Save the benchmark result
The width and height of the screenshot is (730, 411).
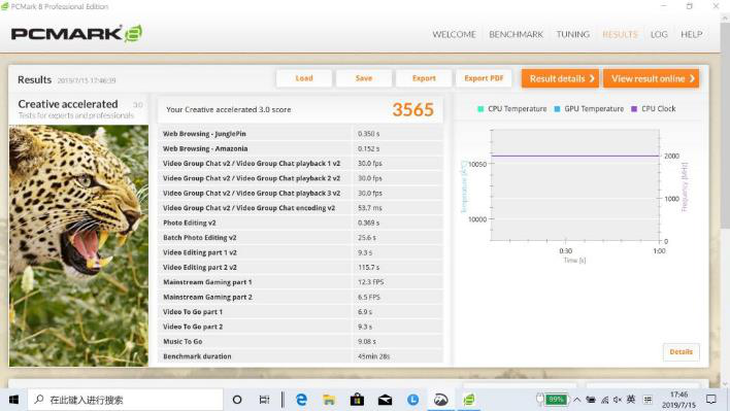coord(364,78)
